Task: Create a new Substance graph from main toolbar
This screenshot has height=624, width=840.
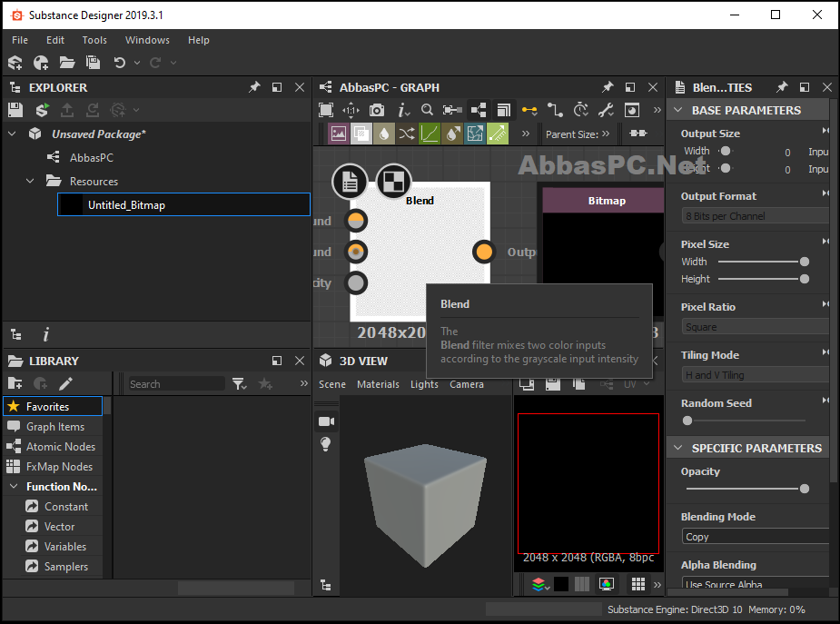Action: point(15,63)
